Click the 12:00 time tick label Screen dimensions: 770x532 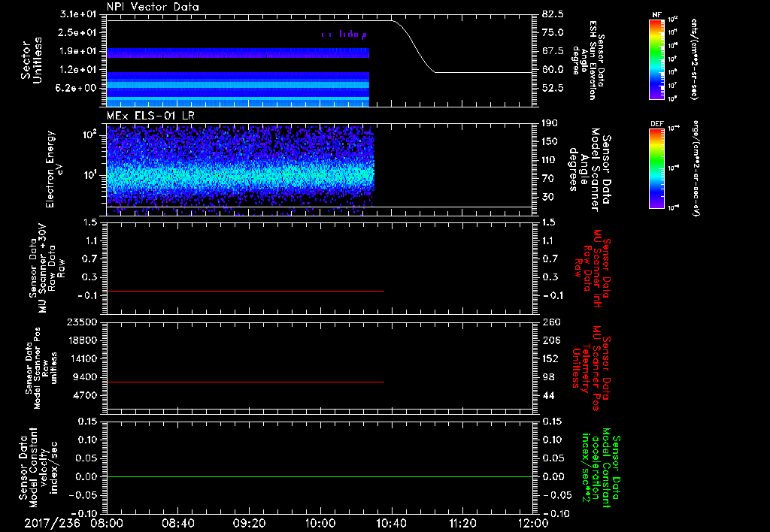point(533,523)
